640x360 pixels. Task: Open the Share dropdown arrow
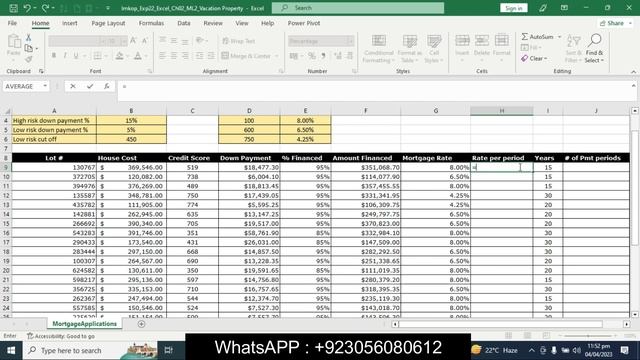click(x=630, y=23)
